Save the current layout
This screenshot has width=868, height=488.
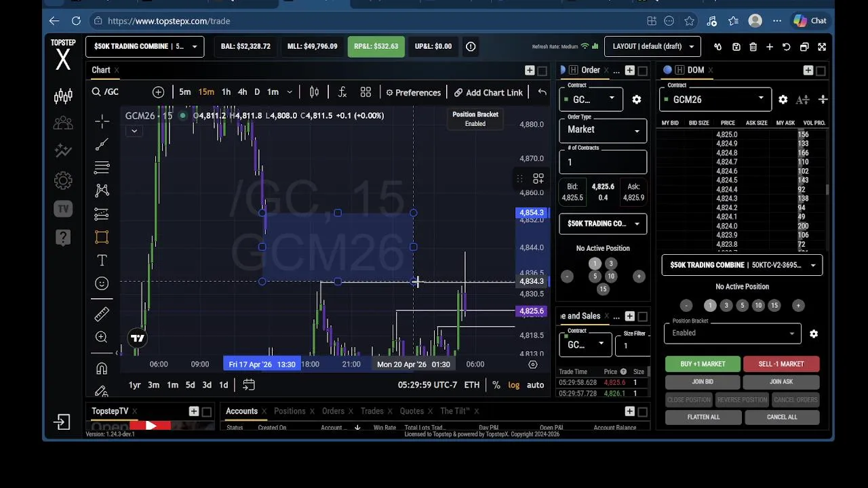736,47
